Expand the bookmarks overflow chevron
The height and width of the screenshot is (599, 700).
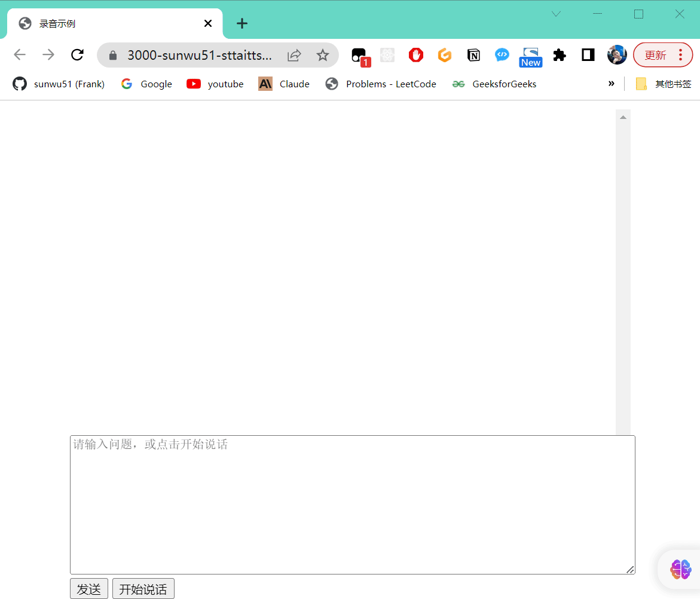(612, 84)
